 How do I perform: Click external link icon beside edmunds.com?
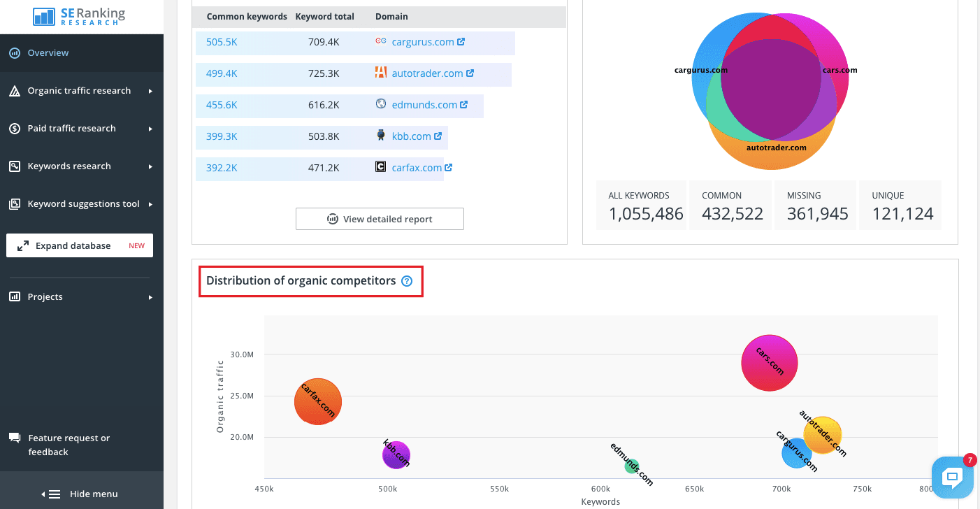point(464,105)
